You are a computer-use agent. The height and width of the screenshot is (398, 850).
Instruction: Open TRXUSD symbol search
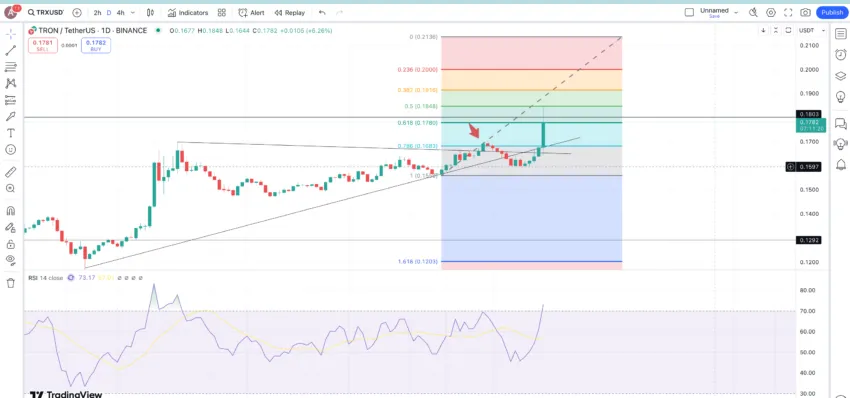coord(46,12)
